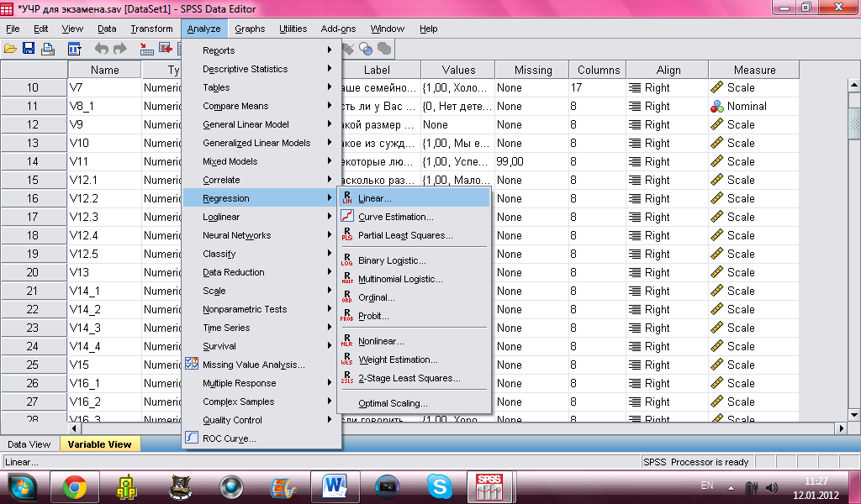The height and width of the screenshot is (504, 861).
Task: Click the Nonlinear NLR icon
Action: 347,340
